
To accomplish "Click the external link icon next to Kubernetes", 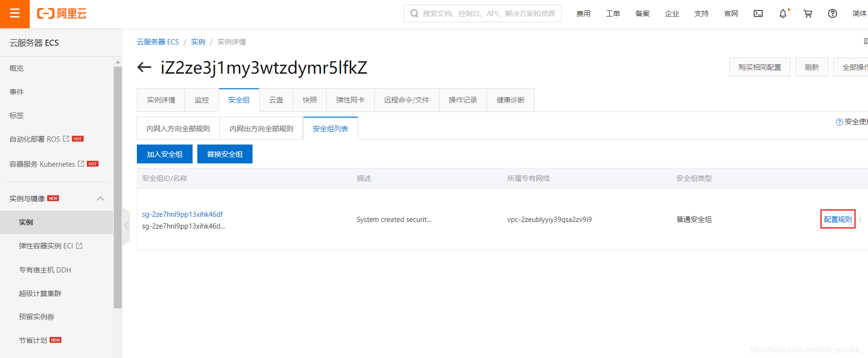I will [81, 163].
